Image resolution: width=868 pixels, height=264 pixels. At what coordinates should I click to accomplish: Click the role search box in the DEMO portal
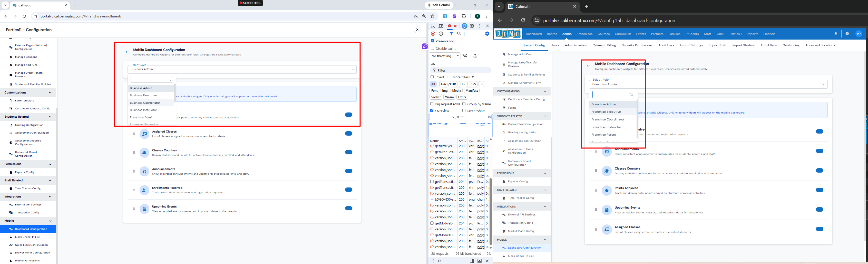(x=613, y=95)
